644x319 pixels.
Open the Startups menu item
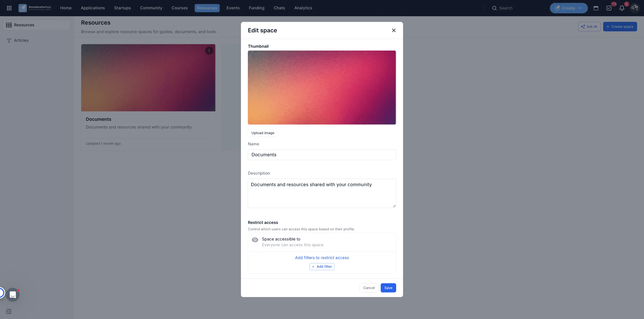pos(122,8)
